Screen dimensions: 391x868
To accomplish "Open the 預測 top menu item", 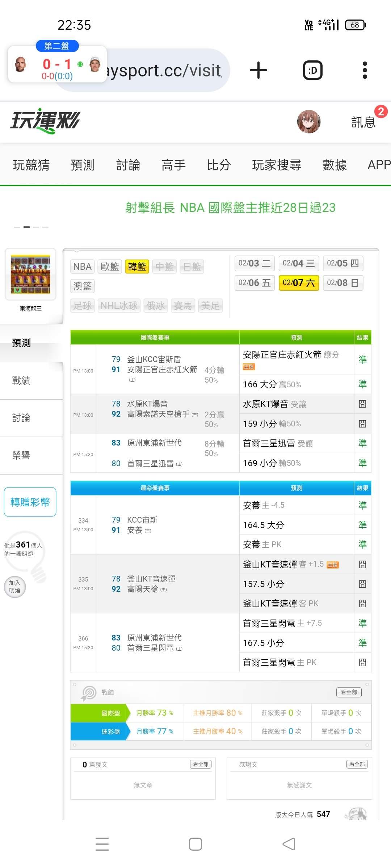I will [83, 165].
